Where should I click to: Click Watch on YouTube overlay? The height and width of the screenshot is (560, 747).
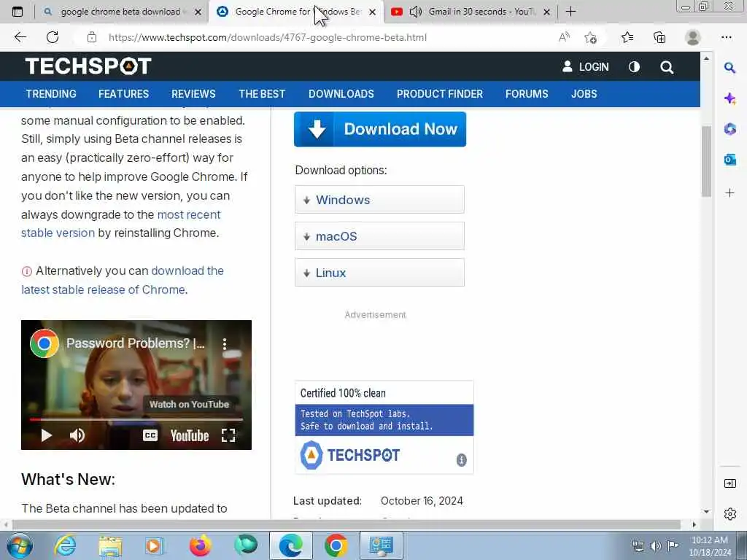(189, 404)
